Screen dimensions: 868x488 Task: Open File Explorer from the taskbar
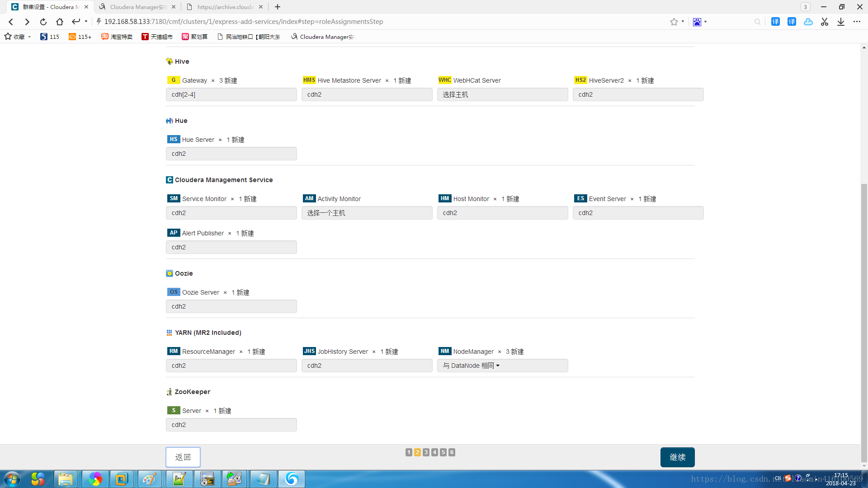click(x=66, y=479)
